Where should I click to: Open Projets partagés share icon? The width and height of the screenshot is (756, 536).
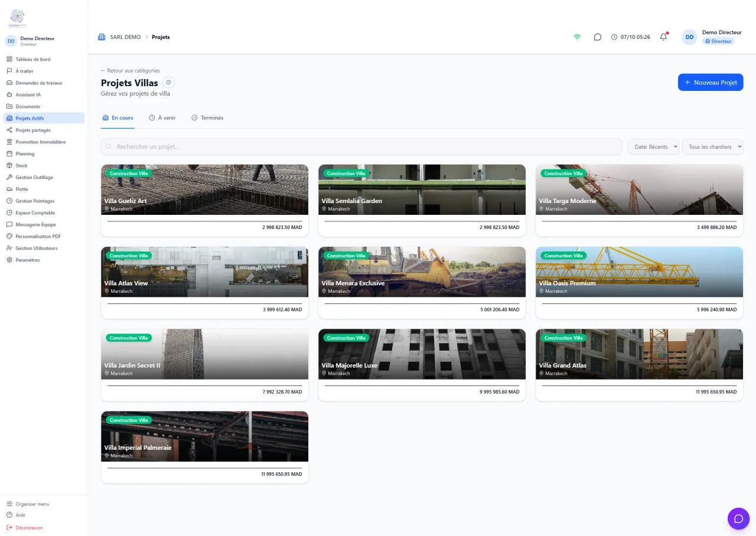click(x=9, y=130)
